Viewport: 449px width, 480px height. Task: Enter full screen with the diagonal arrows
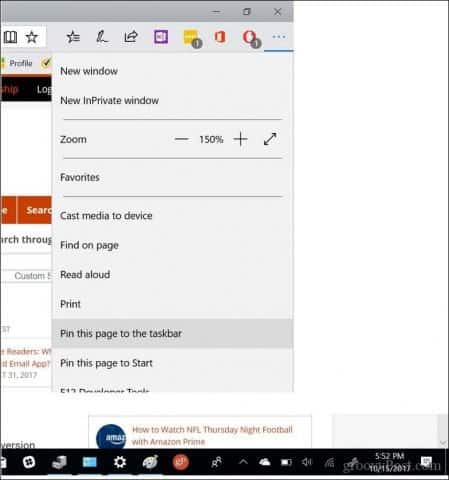270,139
